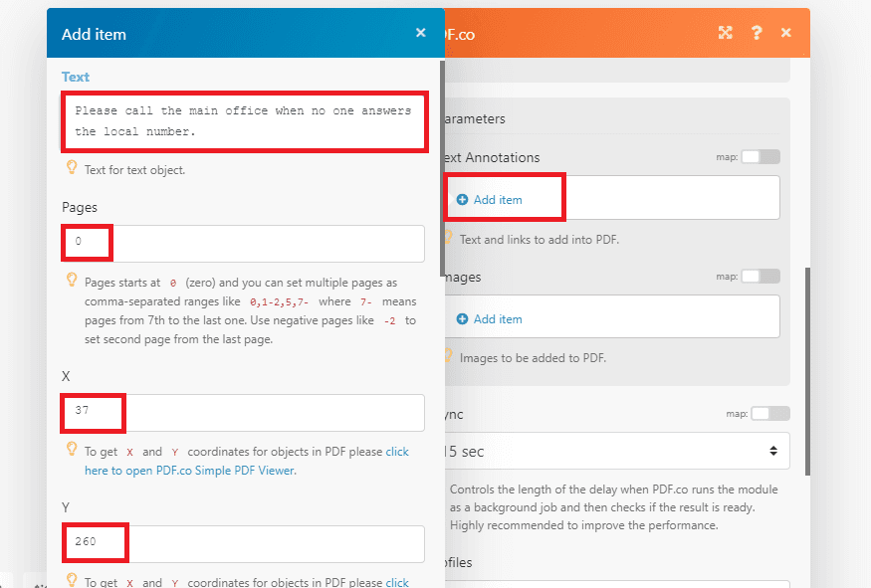Screen dimensions: 871x588
Task: Click the lightbulb icon below X field
Action: tap(72, 450)
